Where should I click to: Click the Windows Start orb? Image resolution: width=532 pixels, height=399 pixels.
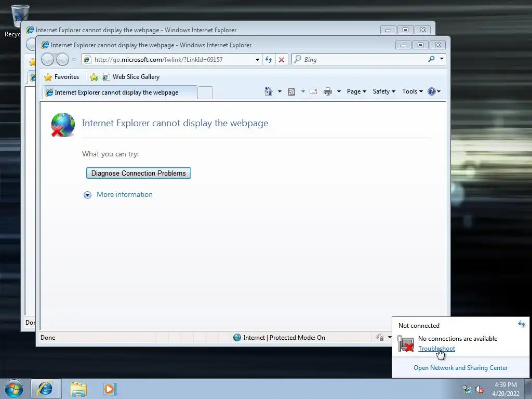click(x=14, y=389)
